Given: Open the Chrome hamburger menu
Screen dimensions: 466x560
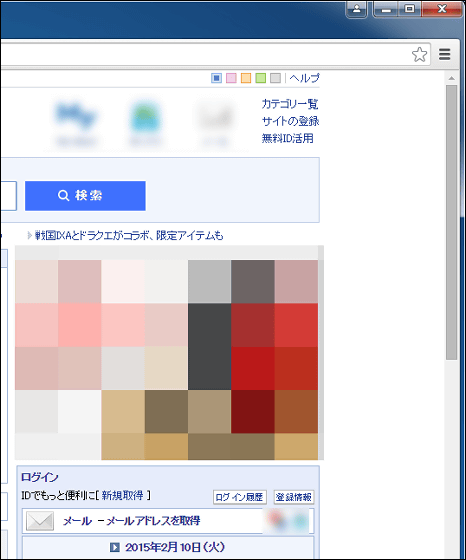Looking at the screenshot, I should 445,55.
